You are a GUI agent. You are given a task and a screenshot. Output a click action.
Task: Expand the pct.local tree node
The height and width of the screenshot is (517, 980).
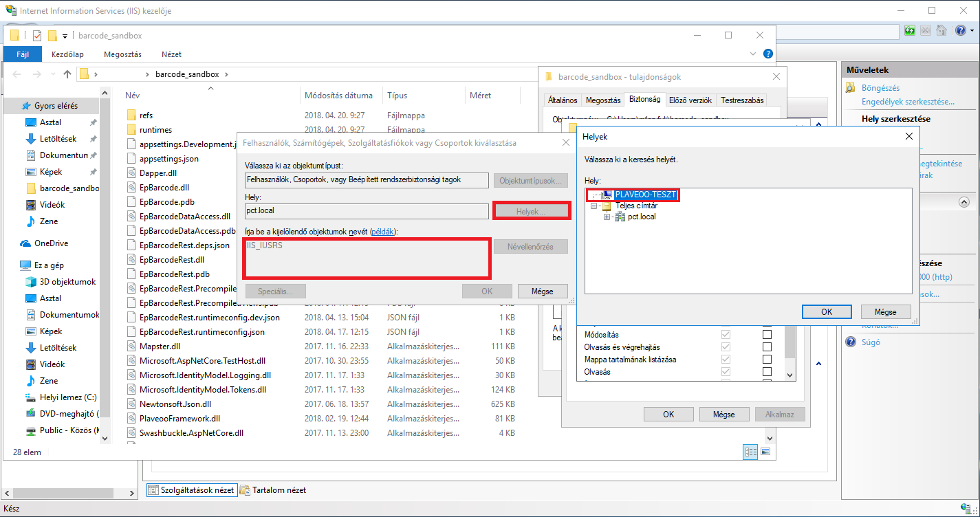tap(607, 217)
